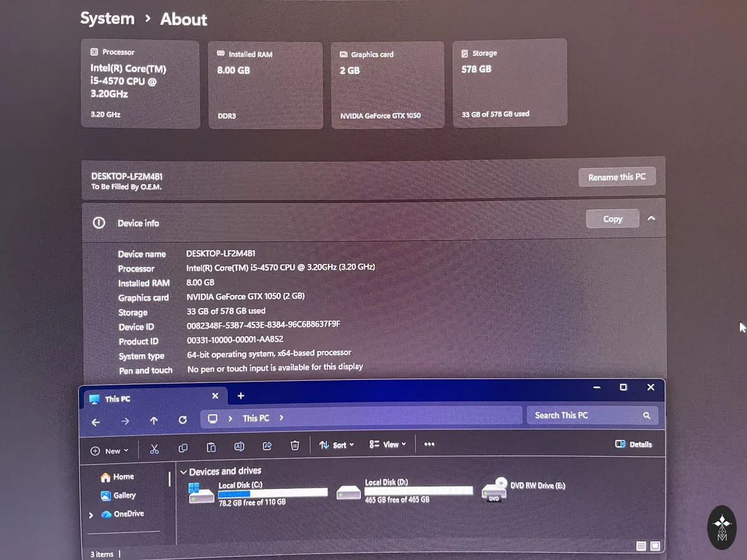Collapse Devices and drives group

(184, 472)
